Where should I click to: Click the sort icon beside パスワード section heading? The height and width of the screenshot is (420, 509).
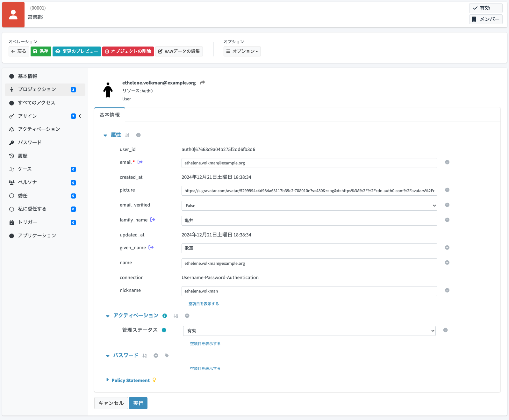[x=145, y=356]
